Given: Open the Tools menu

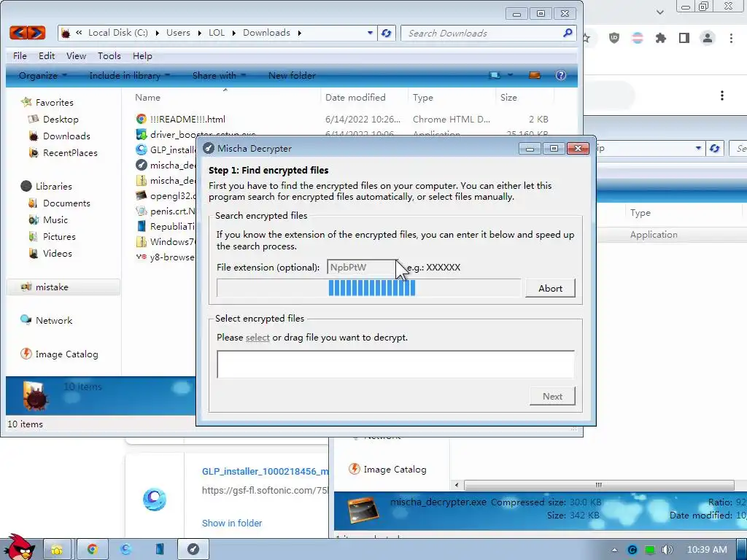Looking at the screenshot, I should [x=109, y=55].
